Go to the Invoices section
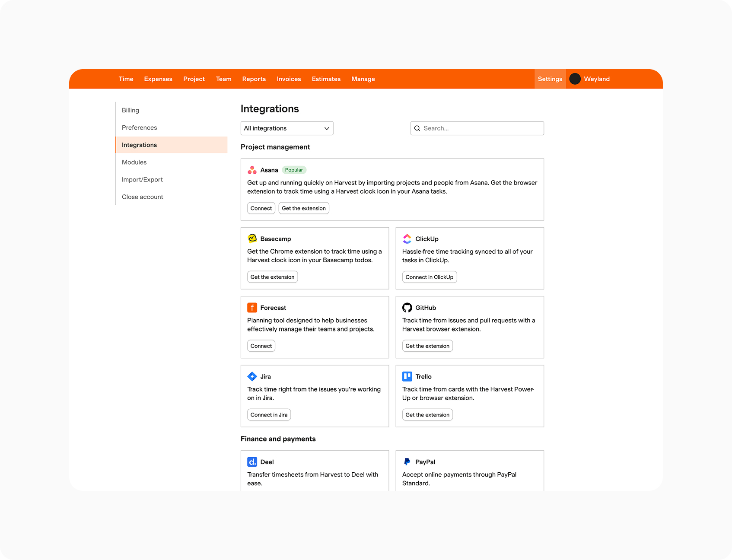 pyautogui.click(x=289, y=79)
